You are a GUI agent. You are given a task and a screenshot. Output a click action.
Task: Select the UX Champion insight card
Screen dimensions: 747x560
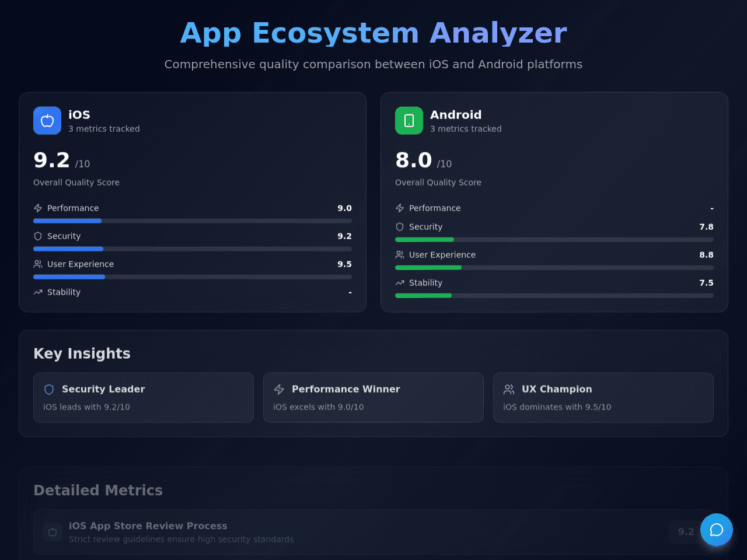pyautogui.click(x=603, y=398)
